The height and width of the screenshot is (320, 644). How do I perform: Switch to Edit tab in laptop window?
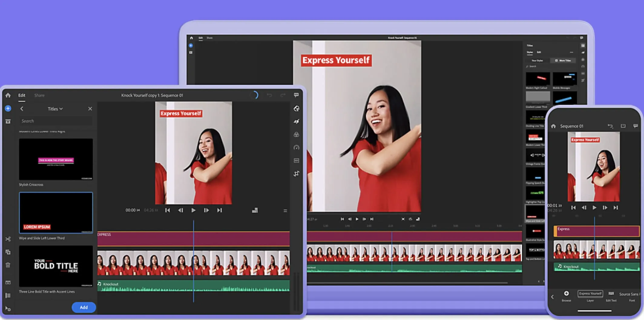pyautogui.click(x=200, y=38)
